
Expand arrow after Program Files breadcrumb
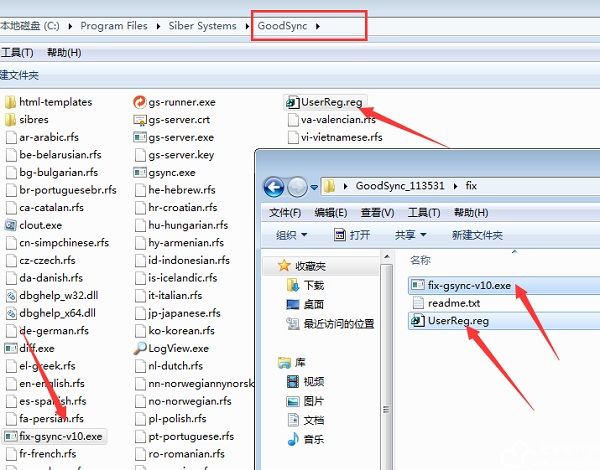click(x=158, y=26)
